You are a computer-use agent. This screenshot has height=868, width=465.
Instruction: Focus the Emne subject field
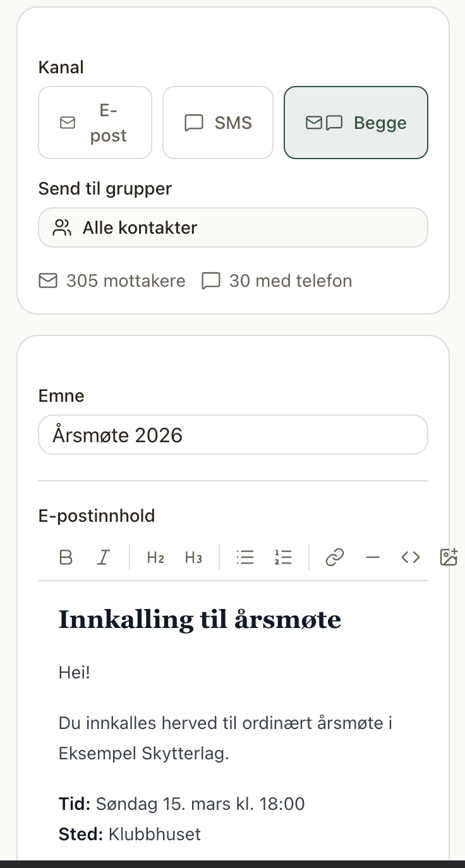pyautogui.click(x=232, y=435)
